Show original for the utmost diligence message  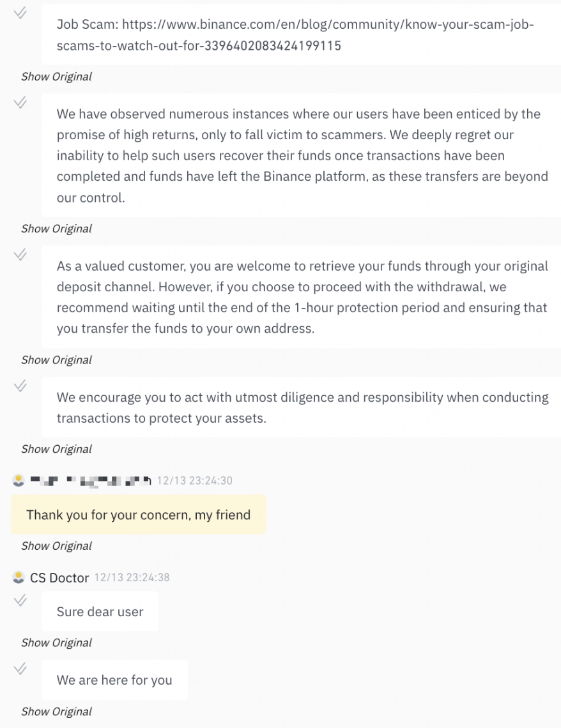coord(56,449)
